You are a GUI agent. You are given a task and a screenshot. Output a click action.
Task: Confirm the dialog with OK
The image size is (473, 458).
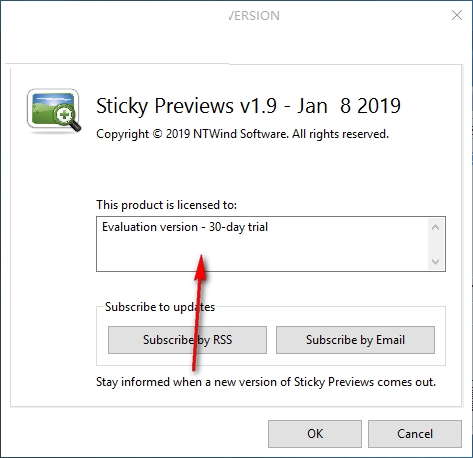[x=315, y=434]
